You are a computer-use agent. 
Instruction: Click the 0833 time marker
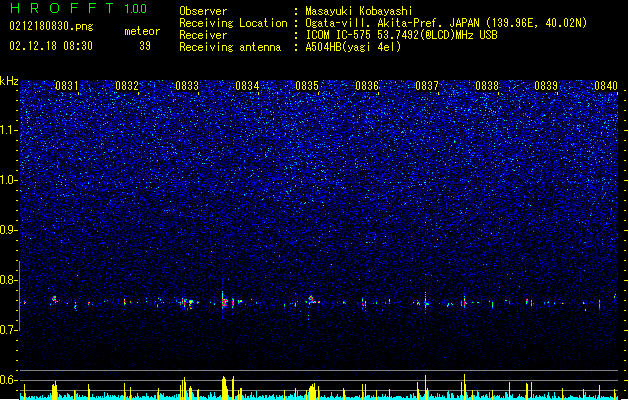point(187,86)
